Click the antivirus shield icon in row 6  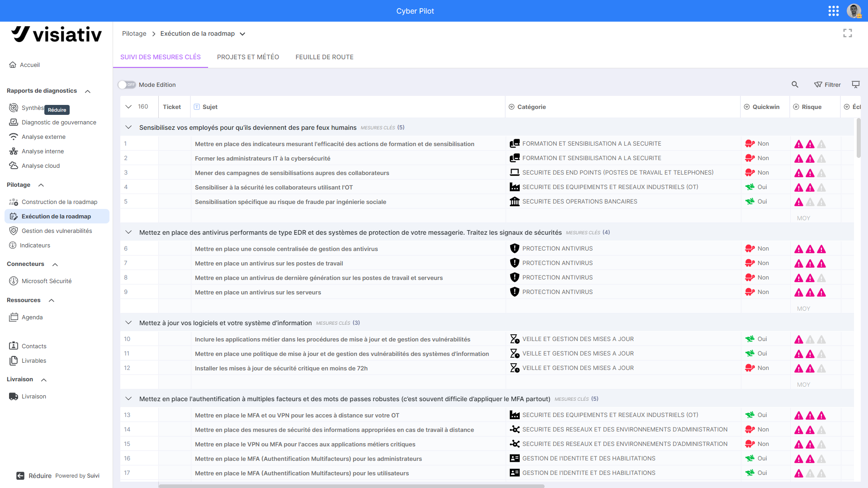pos(514,248)
